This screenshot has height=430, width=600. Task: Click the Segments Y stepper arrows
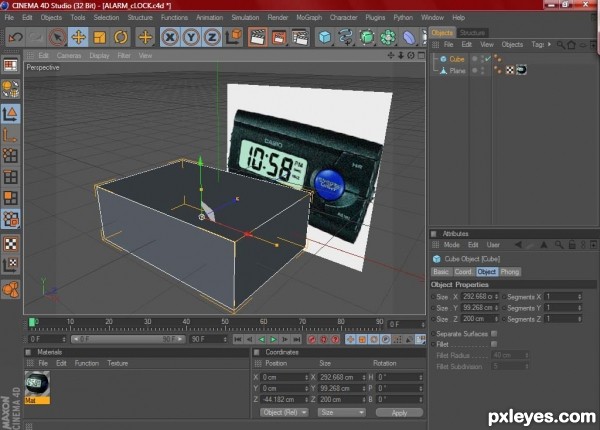(x=579, y=308)
